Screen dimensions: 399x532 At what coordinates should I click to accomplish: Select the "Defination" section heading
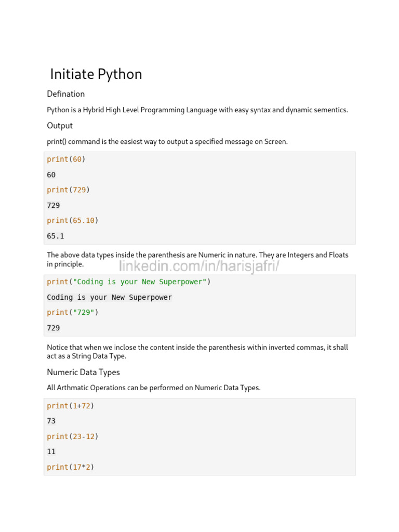pyautogui.click(x=65, y=94)
